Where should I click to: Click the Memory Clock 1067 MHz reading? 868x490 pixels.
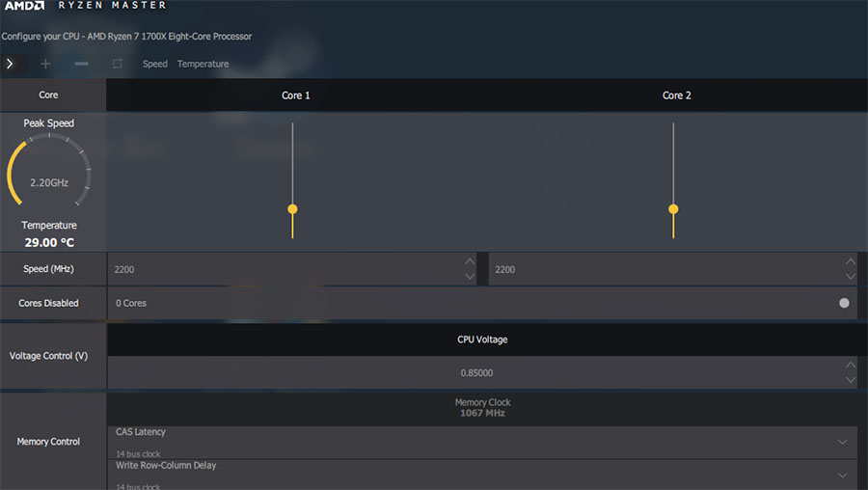482,407
